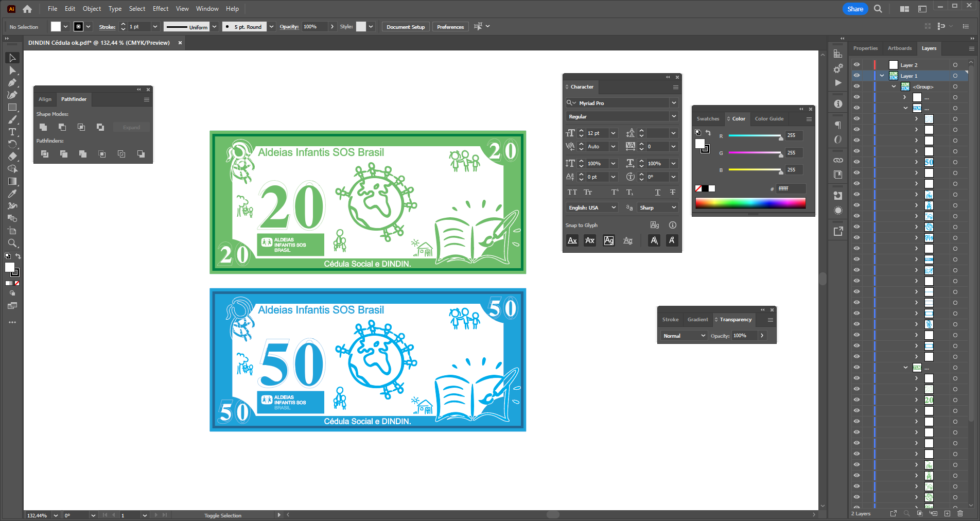Open Links panel icon in dock
This screenshot has height=521, width=980.
coord(838,160)
